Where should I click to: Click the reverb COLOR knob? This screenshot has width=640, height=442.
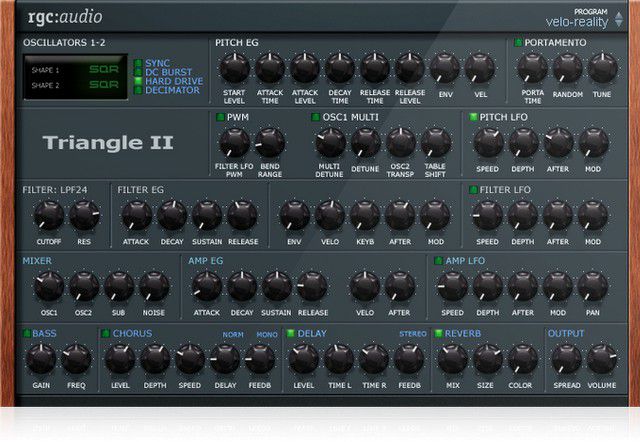pos(523,359)
